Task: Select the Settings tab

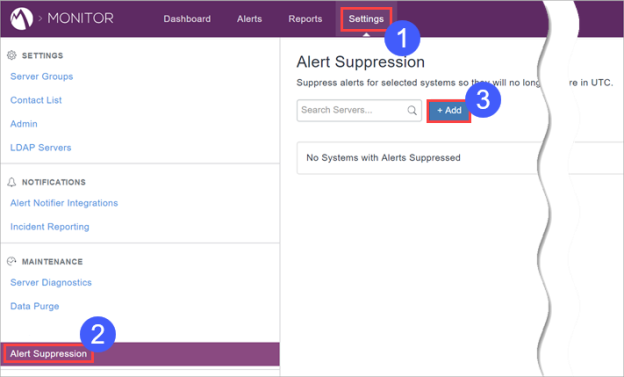Action: pyautogui.click(x=366, y=19)
